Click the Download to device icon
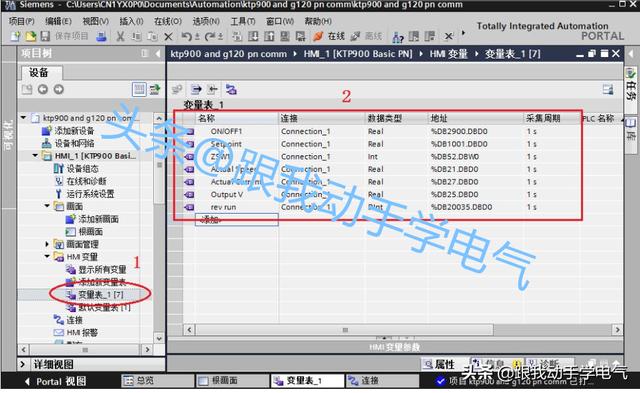The width and height of the screenshot is (640, 393). coord(253,36)
